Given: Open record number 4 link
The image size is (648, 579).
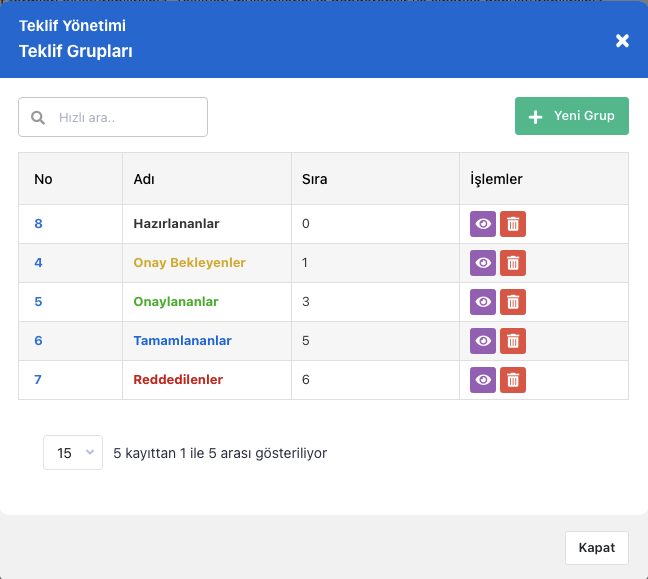Looking at the screenshot, I should click(x=38, y=262).
